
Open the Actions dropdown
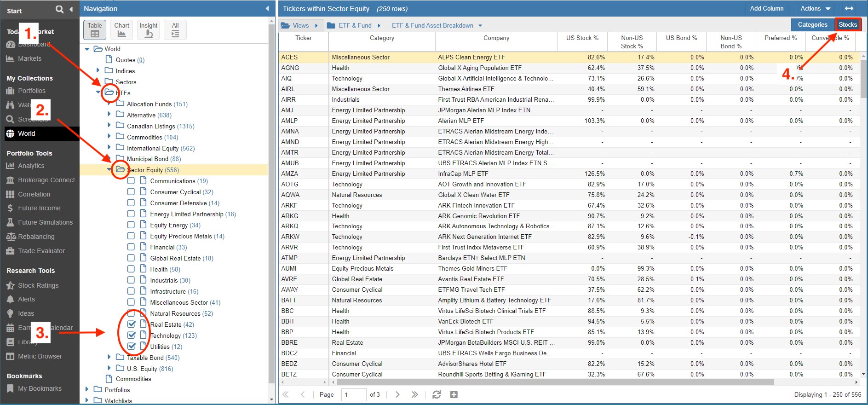coord(815,8)
